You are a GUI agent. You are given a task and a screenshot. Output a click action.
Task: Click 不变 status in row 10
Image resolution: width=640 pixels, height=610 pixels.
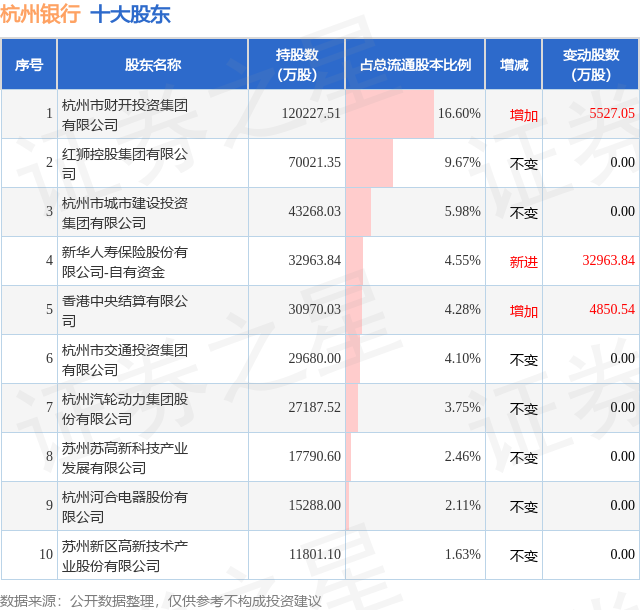(x=524, y=556)
